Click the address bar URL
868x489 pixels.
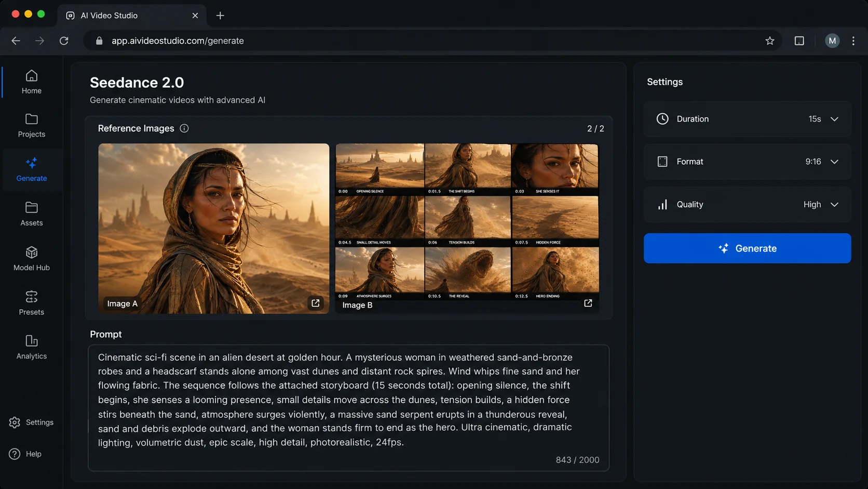(178, 41)
